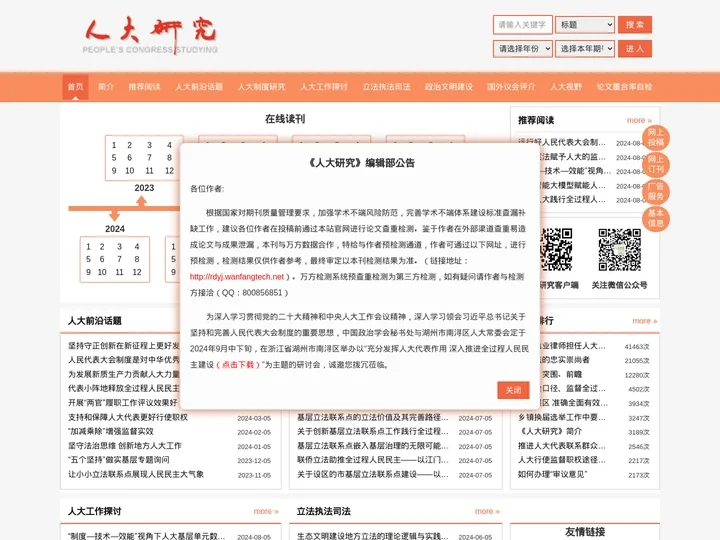
Task: Click the 进入 enter button
Action: point(635,49)
